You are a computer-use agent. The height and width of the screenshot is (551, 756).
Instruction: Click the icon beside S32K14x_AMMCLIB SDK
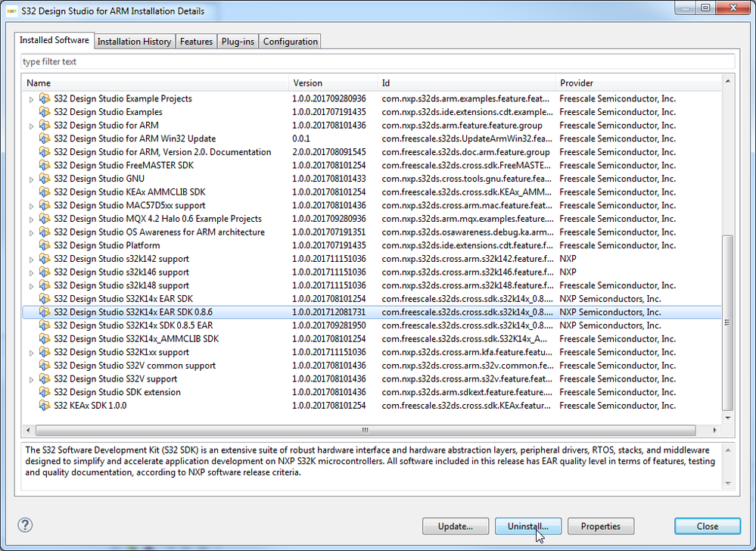coord(45,339)
